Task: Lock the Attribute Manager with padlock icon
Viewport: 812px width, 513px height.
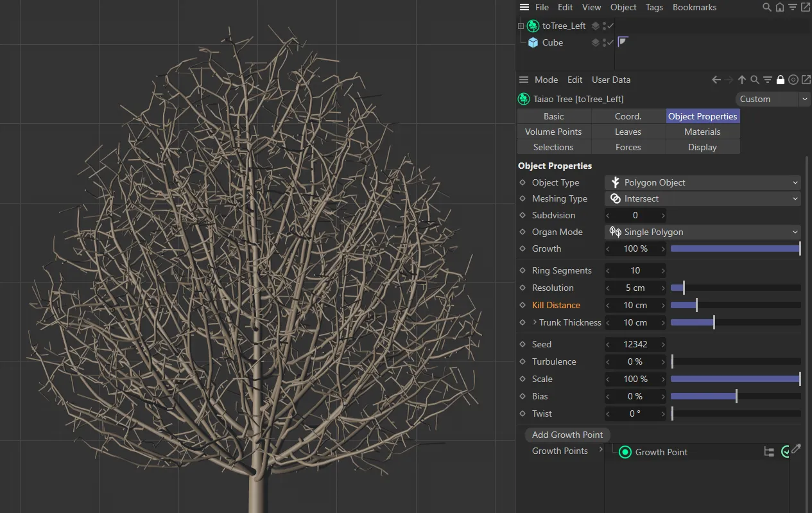Action: click(781, 80)
